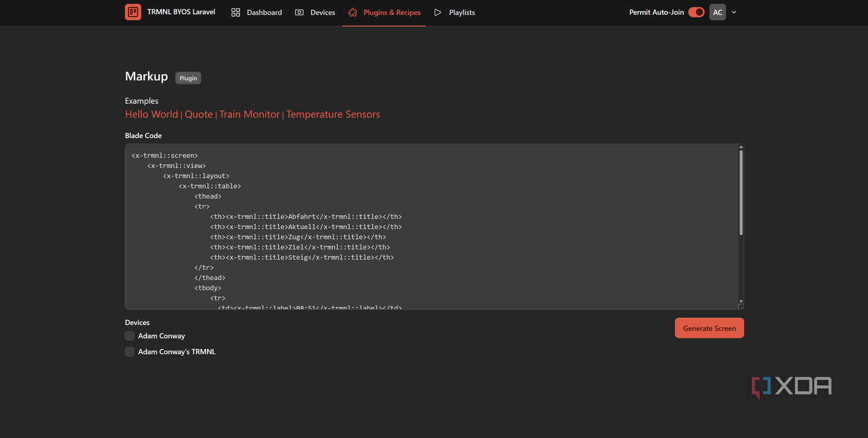Expand the user menu chevron
Image resolution: width=868 pixels, height=438 pixels.
click(734, 12)
